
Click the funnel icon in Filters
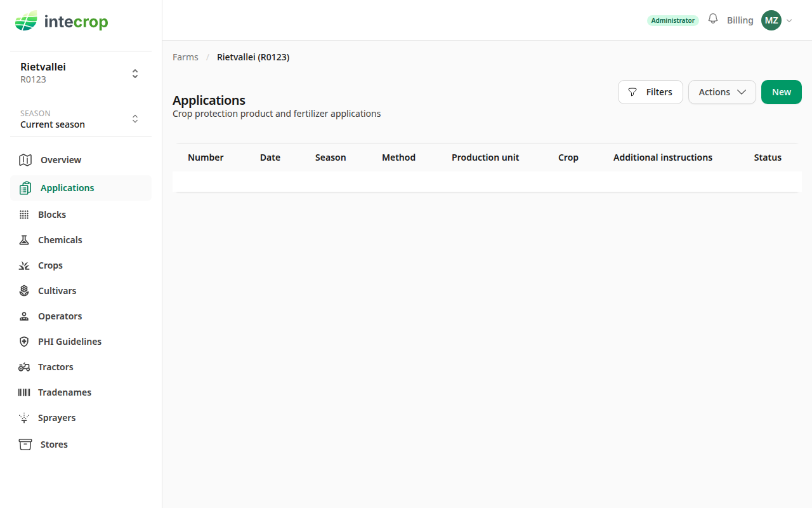632,92
